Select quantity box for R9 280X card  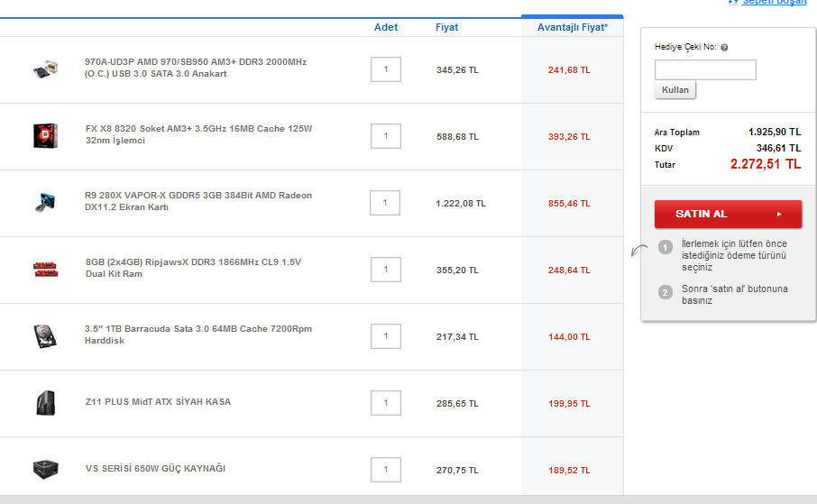pos(385,203)
